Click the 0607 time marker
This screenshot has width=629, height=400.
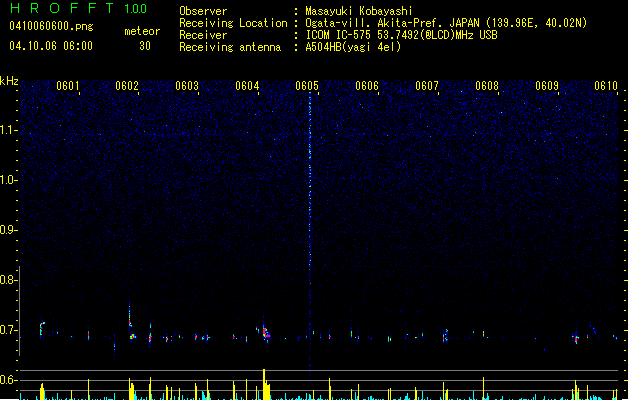[x=427, y=86]
